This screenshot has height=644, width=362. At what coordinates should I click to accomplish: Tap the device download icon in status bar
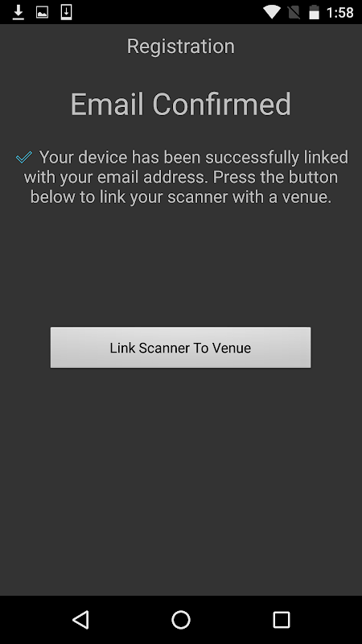click(x=67, y=12)
